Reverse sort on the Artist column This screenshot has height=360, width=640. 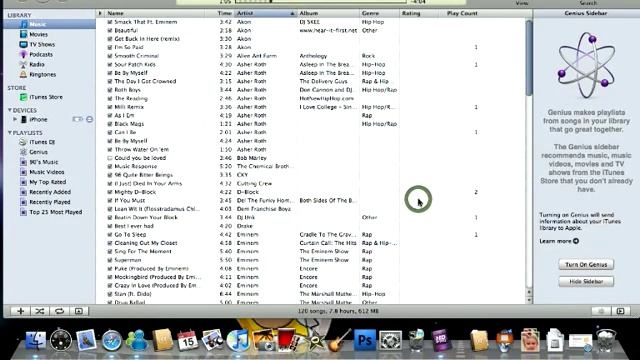266,13
